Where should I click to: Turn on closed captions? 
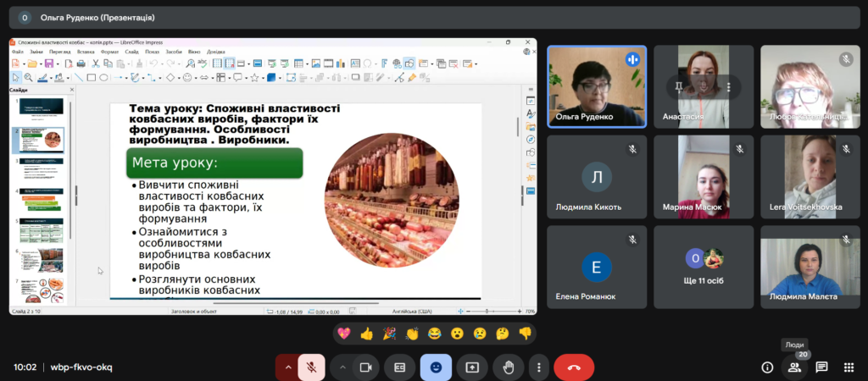(399, 367)
